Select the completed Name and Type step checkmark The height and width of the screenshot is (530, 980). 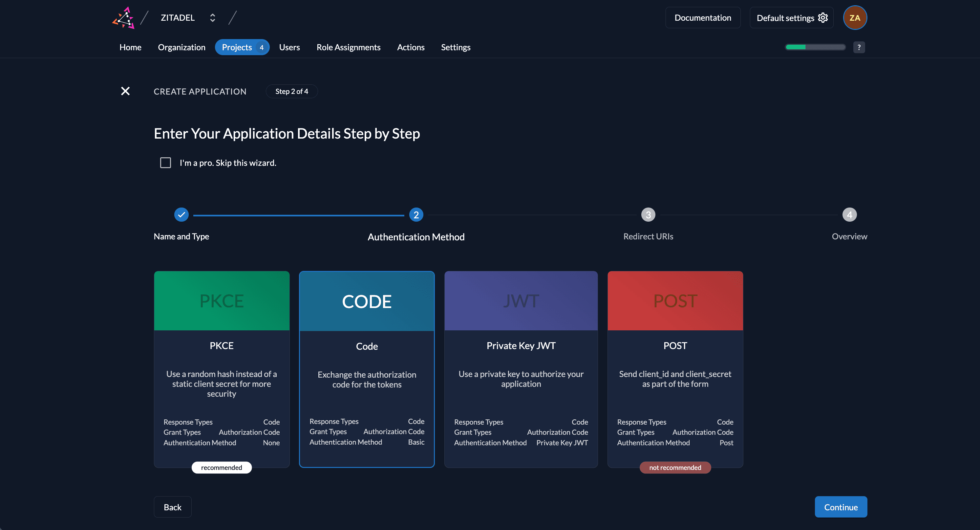(x=181, y=214)
